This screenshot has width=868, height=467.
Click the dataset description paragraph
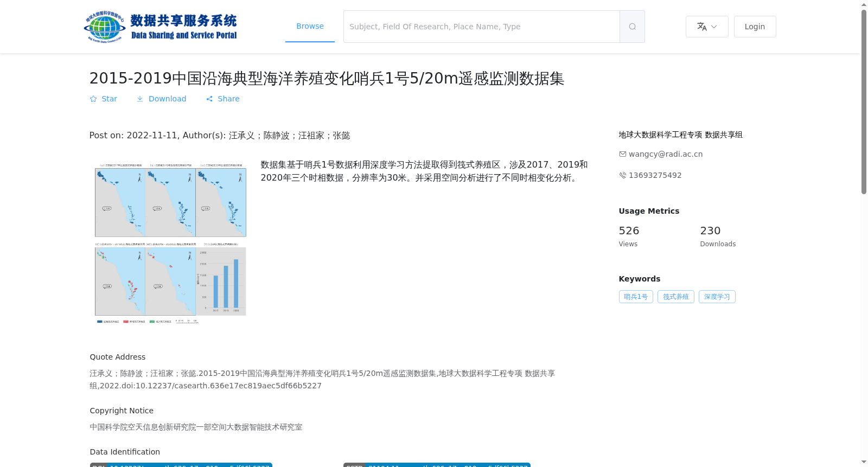[424, 171]
